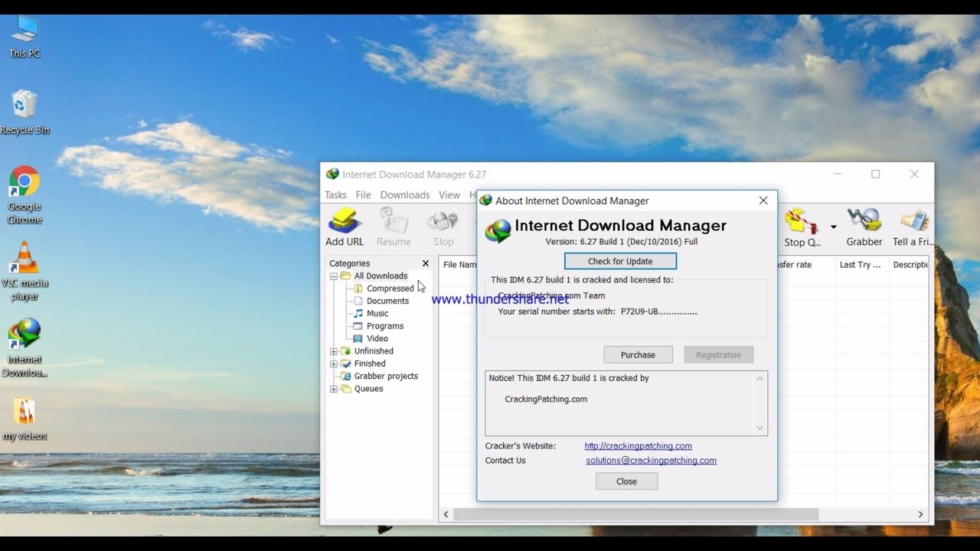Click the download list horizontal scrollbar thumb
Viewport: 980px width, 551px height.
click(x=635, y=515)
